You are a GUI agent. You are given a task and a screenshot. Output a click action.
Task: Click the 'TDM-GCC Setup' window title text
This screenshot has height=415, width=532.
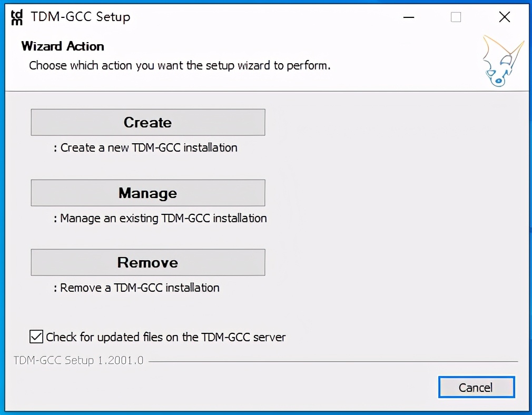click(81, 17)
